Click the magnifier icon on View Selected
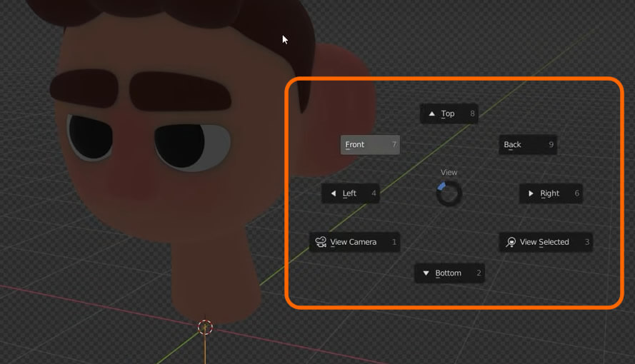Viewport: 635px width, 364px height. coord(511,242)
